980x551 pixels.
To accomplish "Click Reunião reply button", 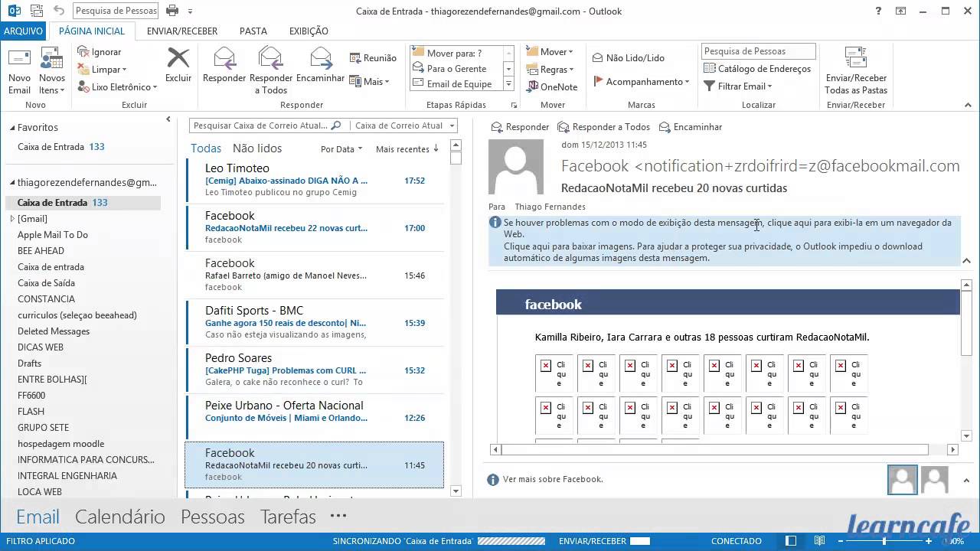I will (x=373, y=58).
